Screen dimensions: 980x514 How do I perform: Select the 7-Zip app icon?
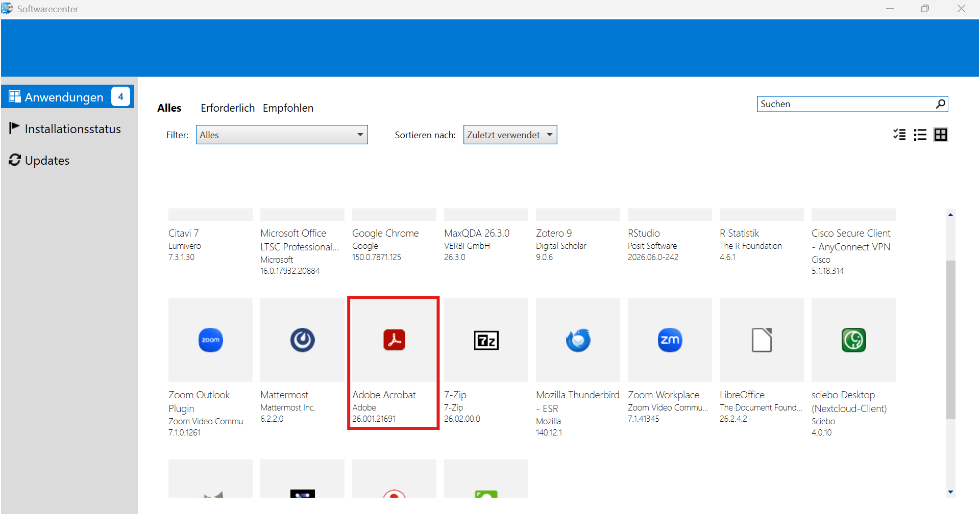click(486, 340)
